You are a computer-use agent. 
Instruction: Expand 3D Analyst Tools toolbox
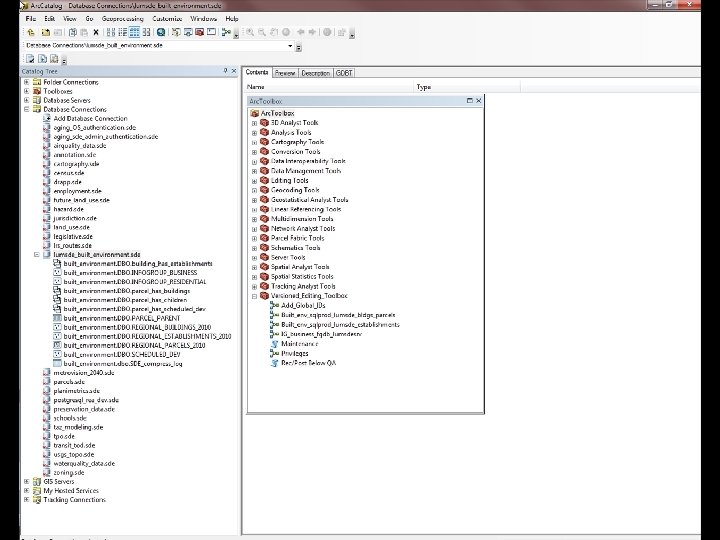tap(254, 123)
